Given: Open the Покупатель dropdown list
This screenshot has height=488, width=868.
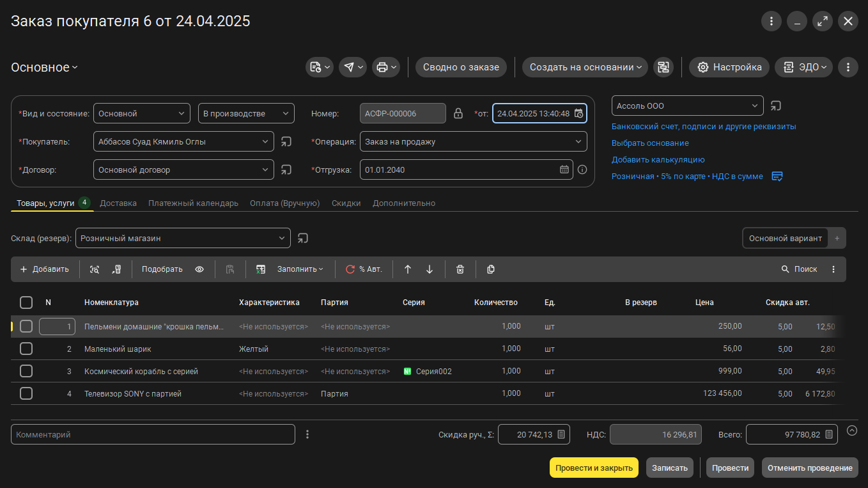Looking at the screenshot, I should click(265, 142).
